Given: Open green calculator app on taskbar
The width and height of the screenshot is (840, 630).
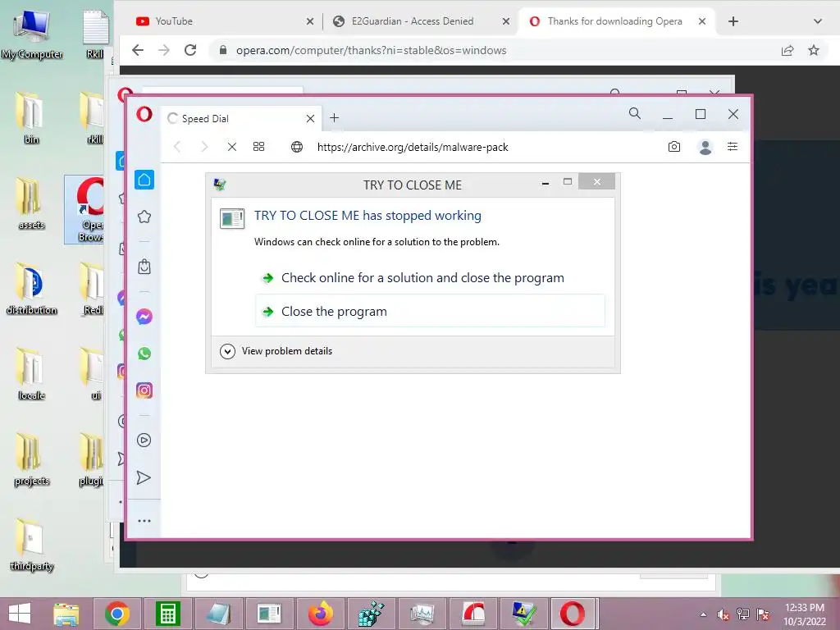Looking at the screenshot, I should click(x=167, y=614).
